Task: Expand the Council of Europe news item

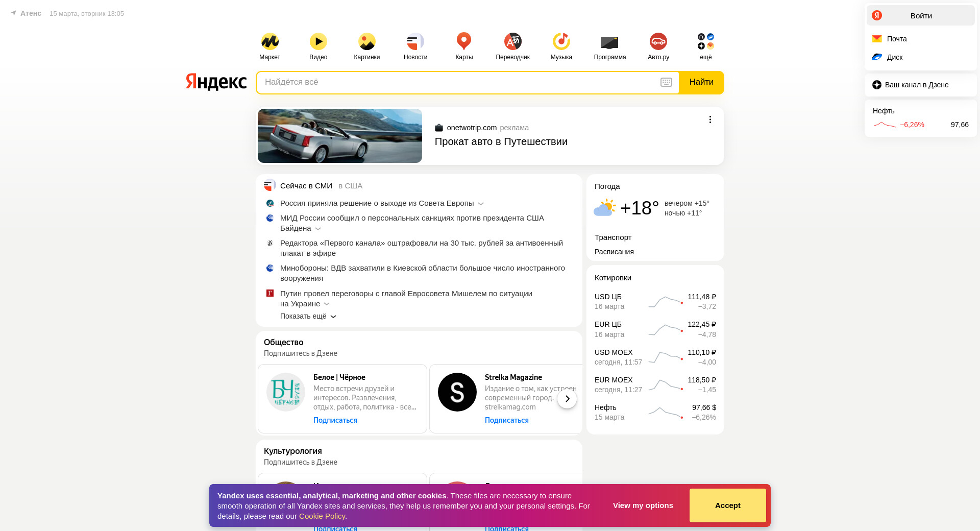Action: 481,204
